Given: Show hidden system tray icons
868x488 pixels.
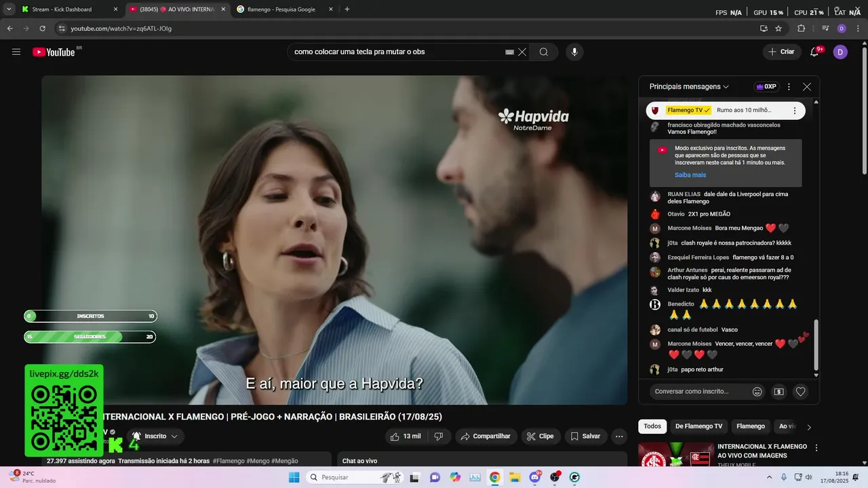Looking at the screenshot, I should (769, 477).
